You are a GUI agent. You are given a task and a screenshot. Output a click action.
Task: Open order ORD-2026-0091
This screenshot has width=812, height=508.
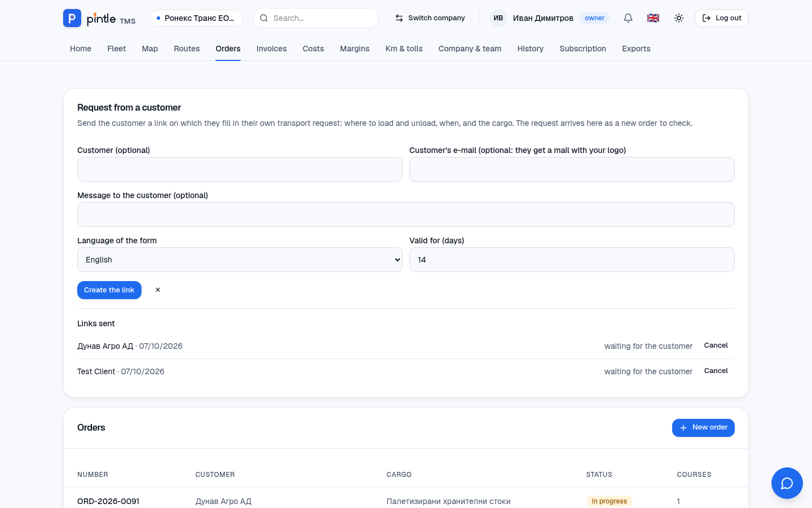[108, 501]
